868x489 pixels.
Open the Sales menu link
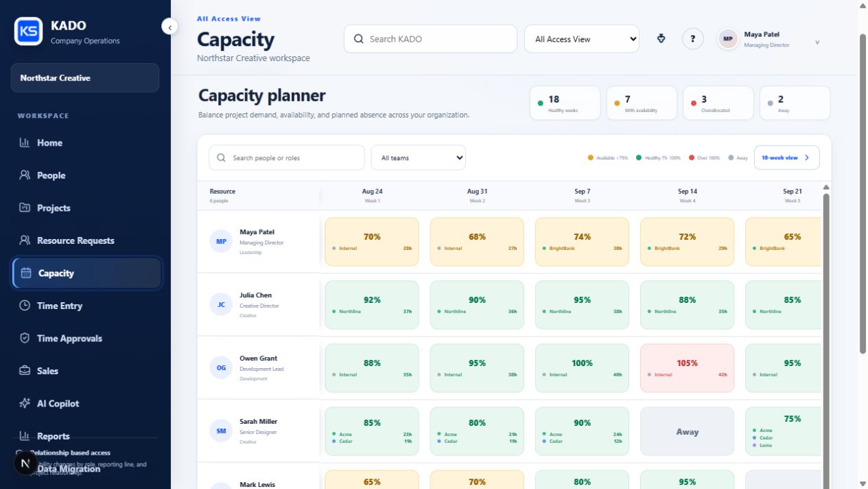pyautogui.click(x=85, y=371)
